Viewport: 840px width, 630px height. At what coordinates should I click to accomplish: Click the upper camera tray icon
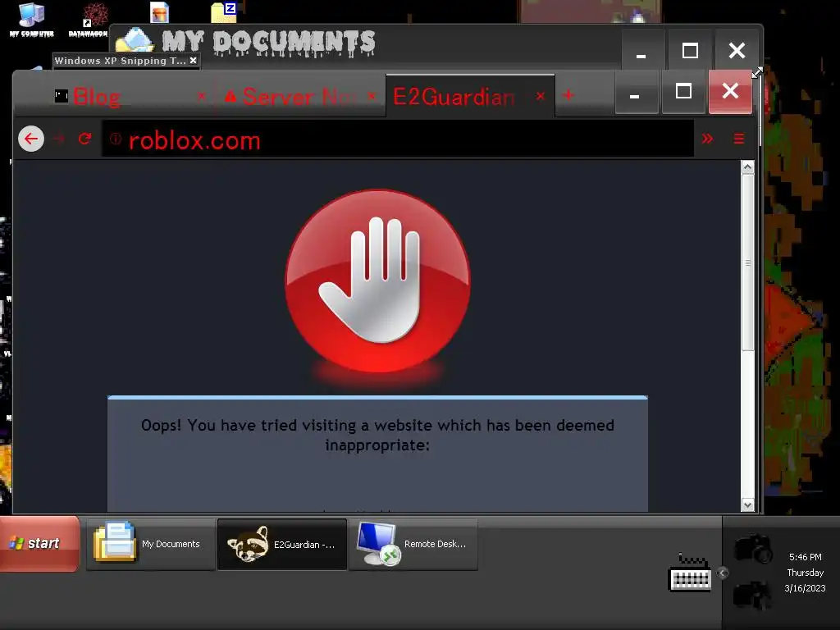click(753, 547)
